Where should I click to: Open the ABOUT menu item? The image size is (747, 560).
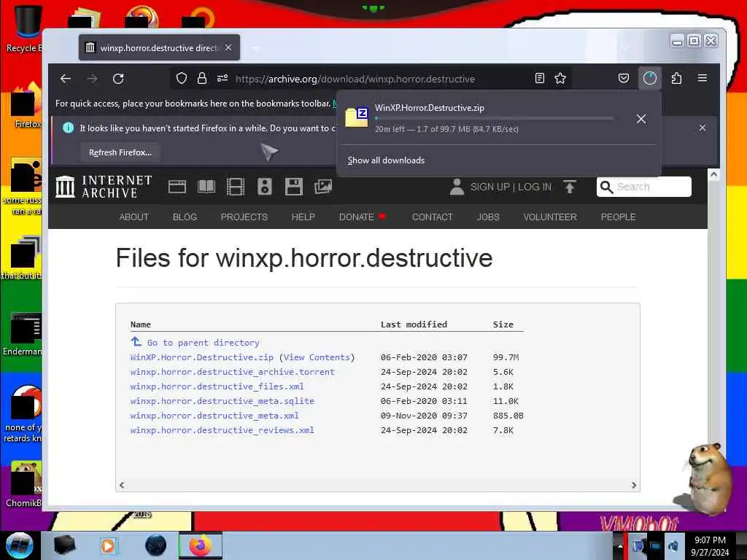point(134,217)
